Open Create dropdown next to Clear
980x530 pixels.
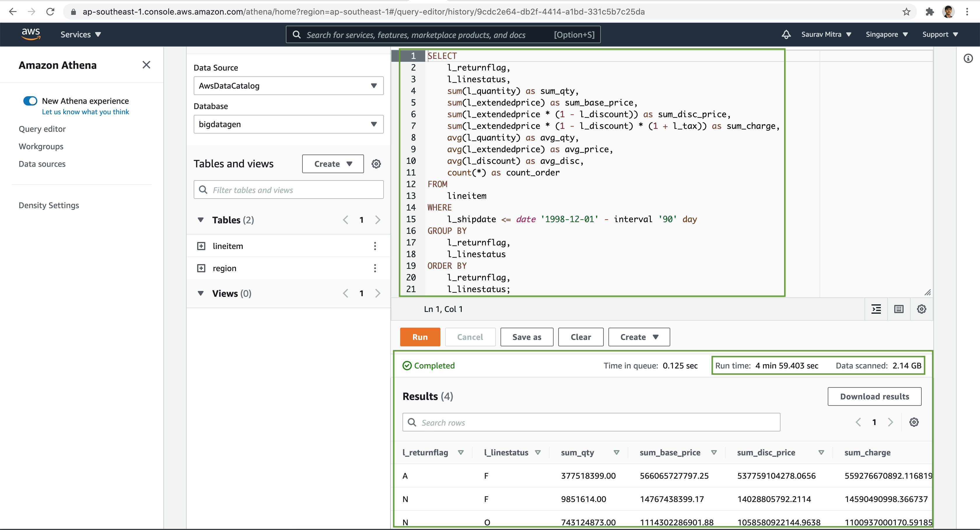(639, 337)
